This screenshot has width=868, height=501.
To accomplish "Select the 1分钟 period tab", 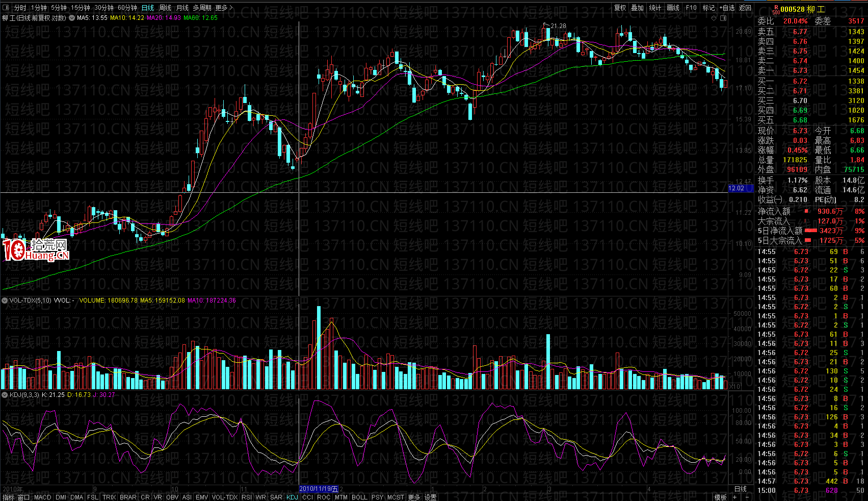I will pyautogui.click(x=39, y=8).
